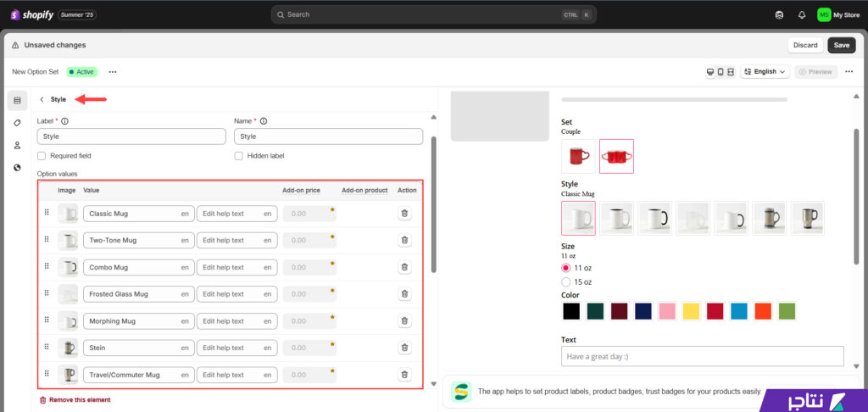The height and width of the screenshot is (412, 868).
Task: Click the Label input containing Style
Action: coord(131,136)
